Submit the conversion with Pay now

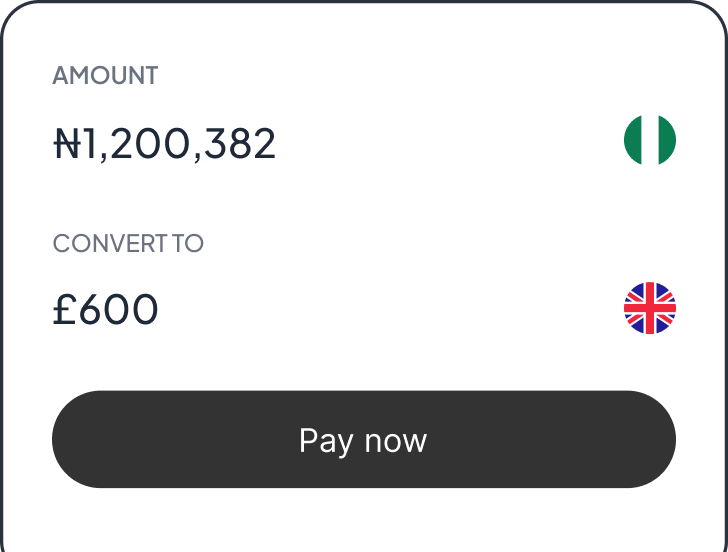364,440
